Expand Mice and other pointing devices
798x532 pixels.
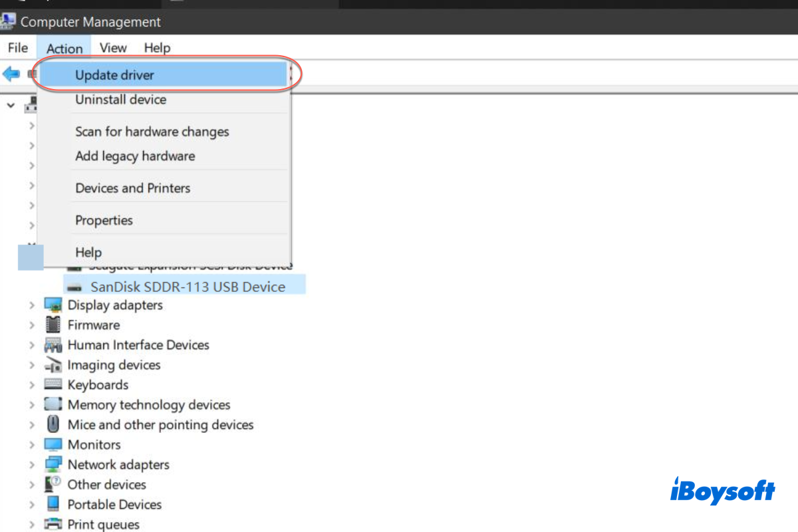pyautogui.click(x=31, y=424)
